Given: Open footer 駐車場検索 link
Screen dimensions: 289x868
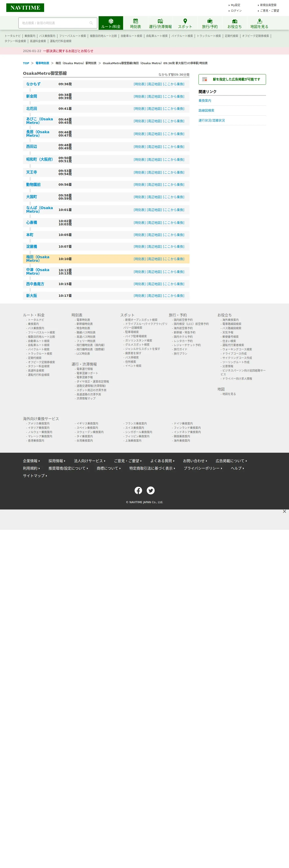Looking at the screenshot, I should tap(132, 332).
